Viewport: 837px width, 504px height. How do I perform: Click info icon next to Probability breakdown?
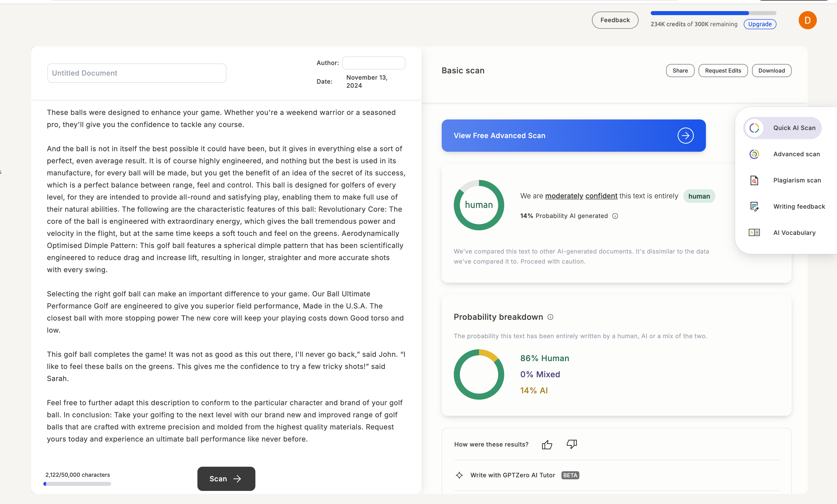pos(550,317)
